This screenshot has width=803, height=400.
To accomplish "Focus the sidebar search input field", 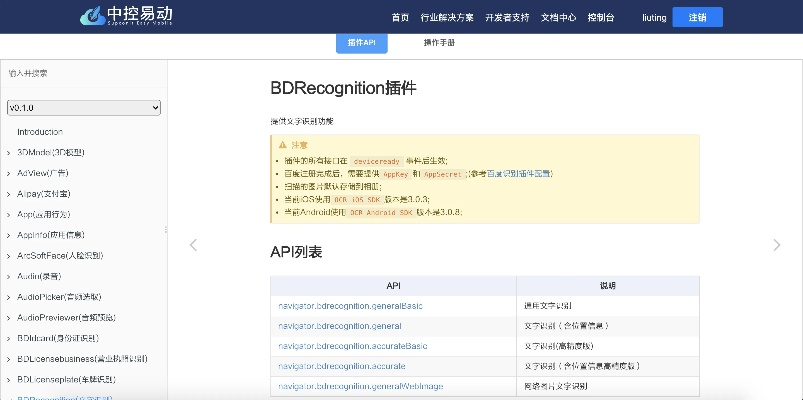I will click(83, 73).
